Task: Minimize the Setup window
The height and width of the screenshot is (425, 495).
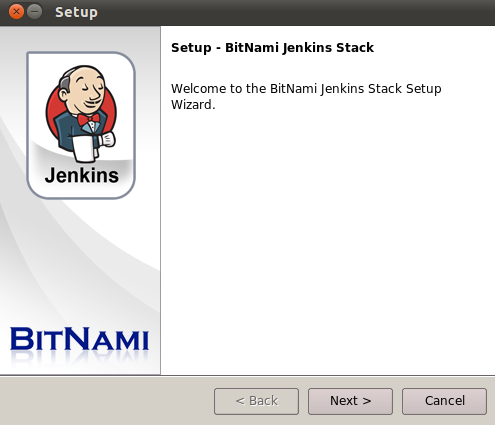Action: point(35,12)
